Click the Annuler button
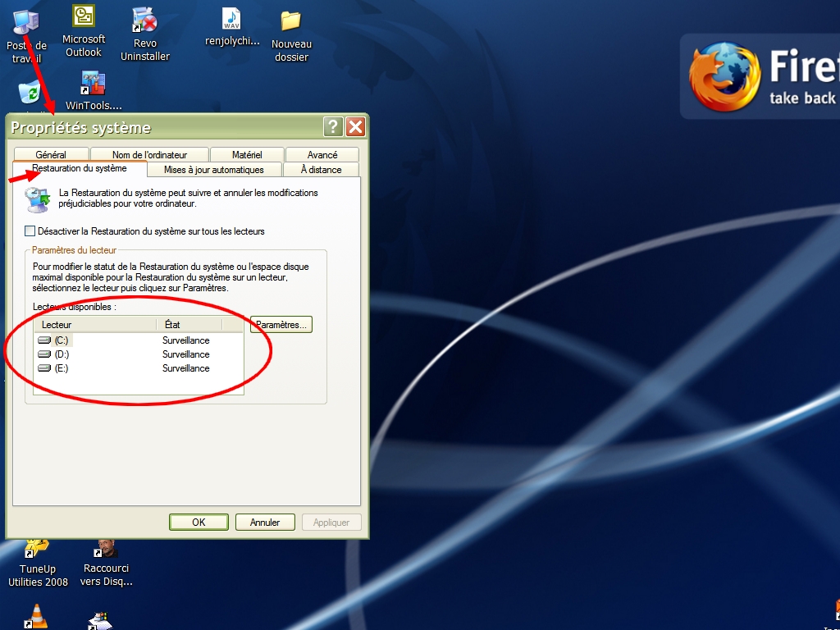The height and width of the screenshot is (630, 840). [x=265, y=523]
